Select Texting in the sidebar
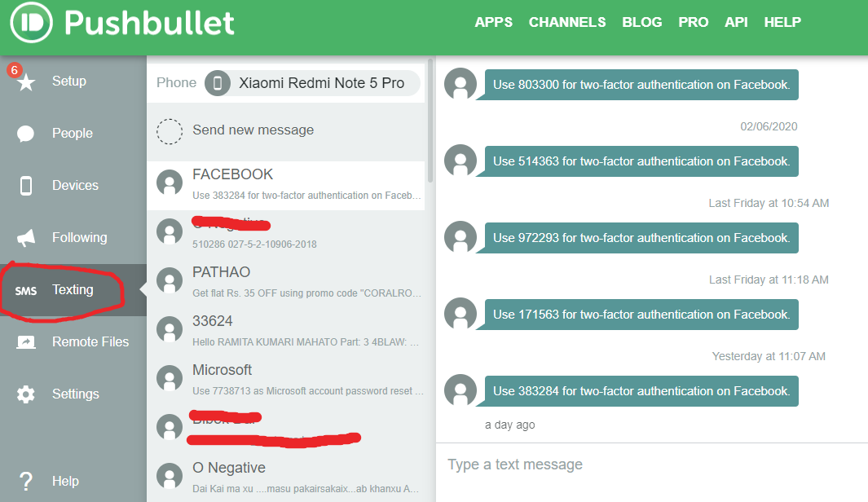This screenshot has height=502, width=868. (73, 290)
